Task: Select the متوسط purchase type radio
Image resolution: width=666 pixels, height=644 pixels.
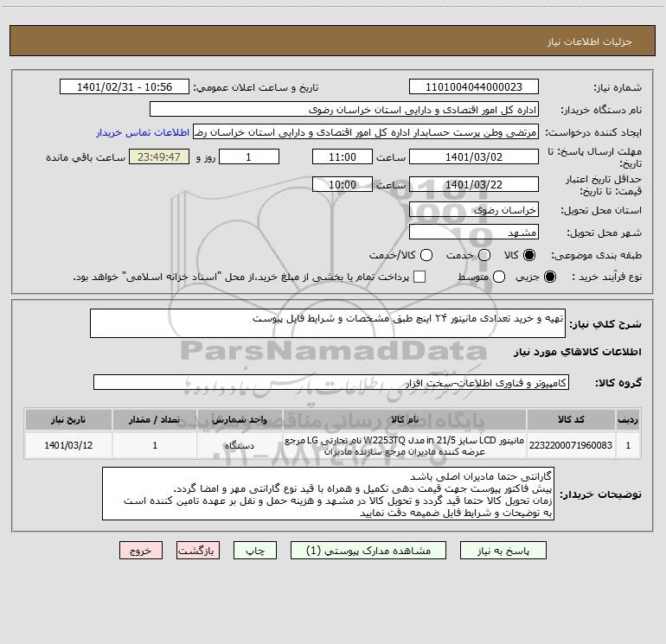Action: (x=499, y=277)
